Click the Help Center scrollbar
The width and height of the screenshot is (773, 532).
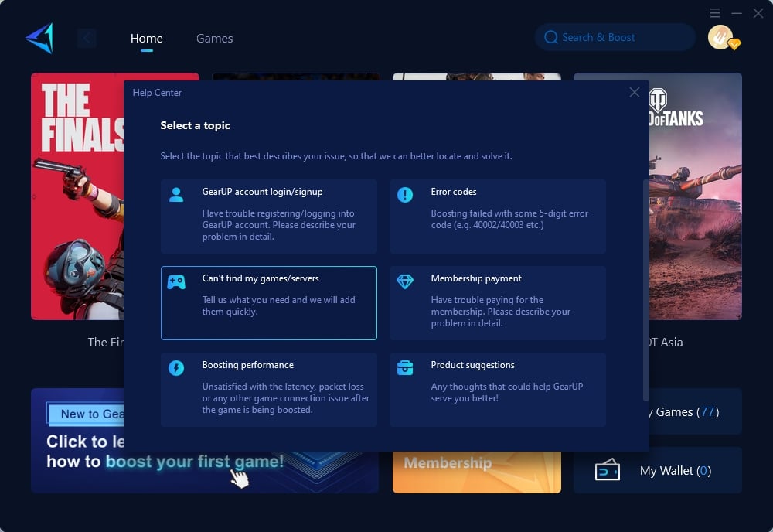(x=645, y=291)
